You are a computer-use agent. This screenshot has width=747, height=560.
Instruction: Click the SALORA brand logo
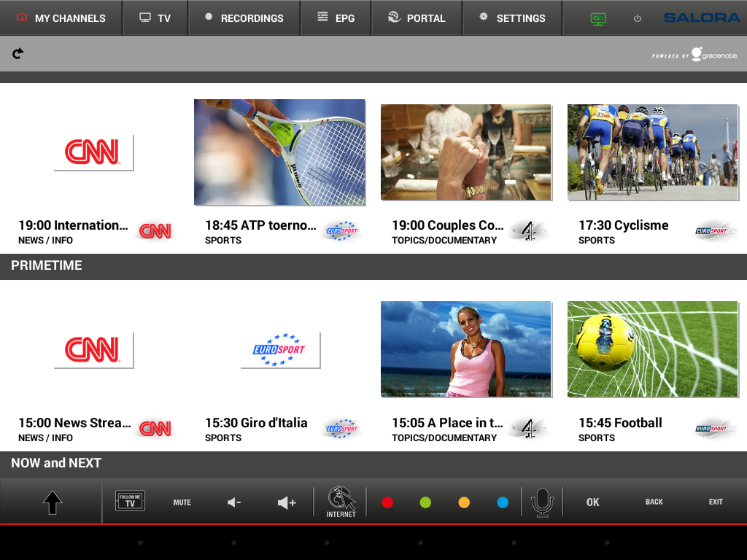point(703,17)
